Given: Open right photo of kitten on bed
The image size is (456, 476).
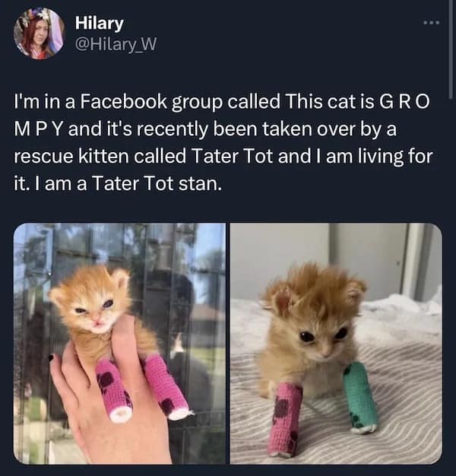Looking at the screenshot, I should [x=335, y=343].
